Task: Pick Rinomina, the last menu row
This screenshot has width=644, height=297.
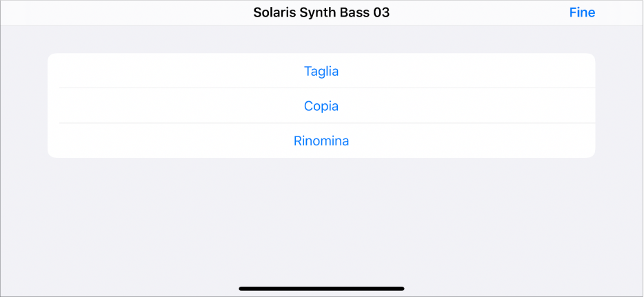Action: click(321, 141)
